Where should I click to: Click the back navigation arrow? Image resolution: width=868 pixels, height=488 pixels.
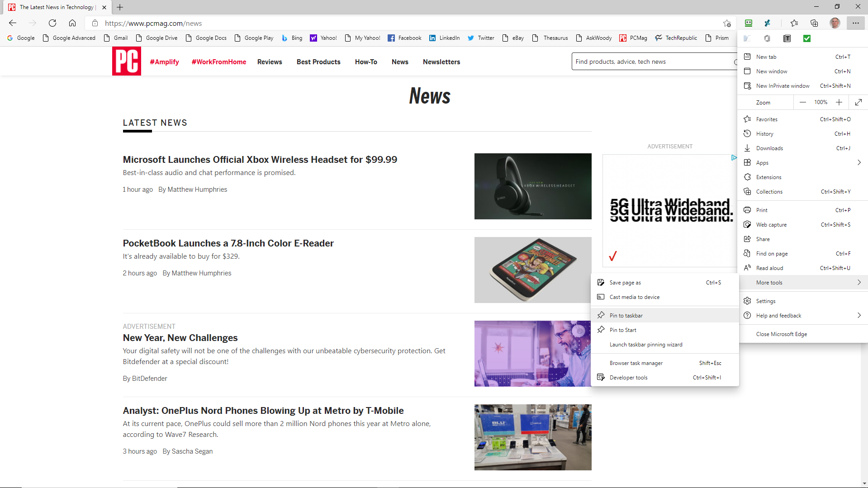(x=13, y=23)
